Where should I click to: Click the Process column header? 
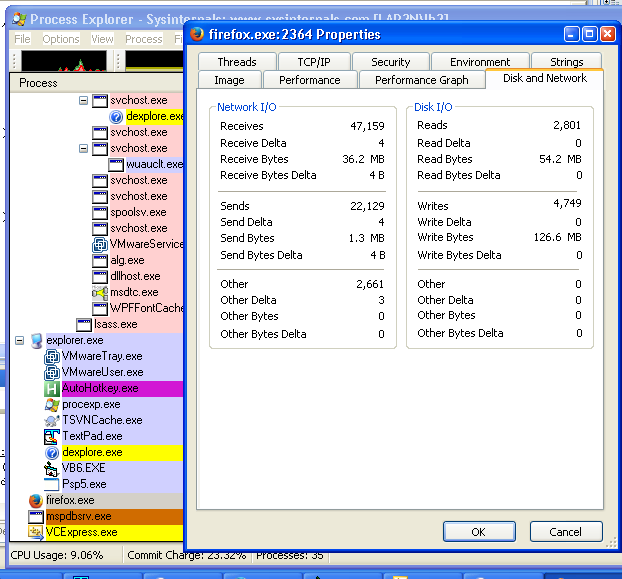click(96, 83)
